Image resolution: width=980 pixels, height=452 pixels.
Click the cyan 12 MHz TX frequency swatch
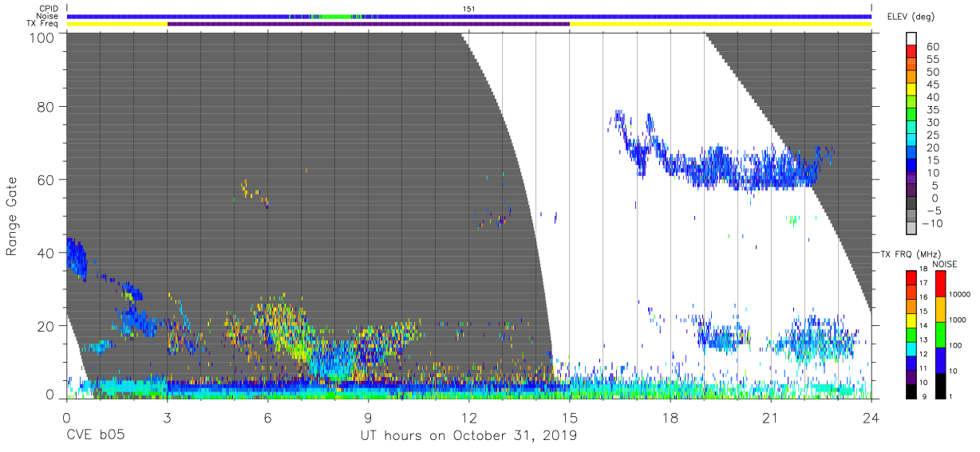click(x=912, y=348)
